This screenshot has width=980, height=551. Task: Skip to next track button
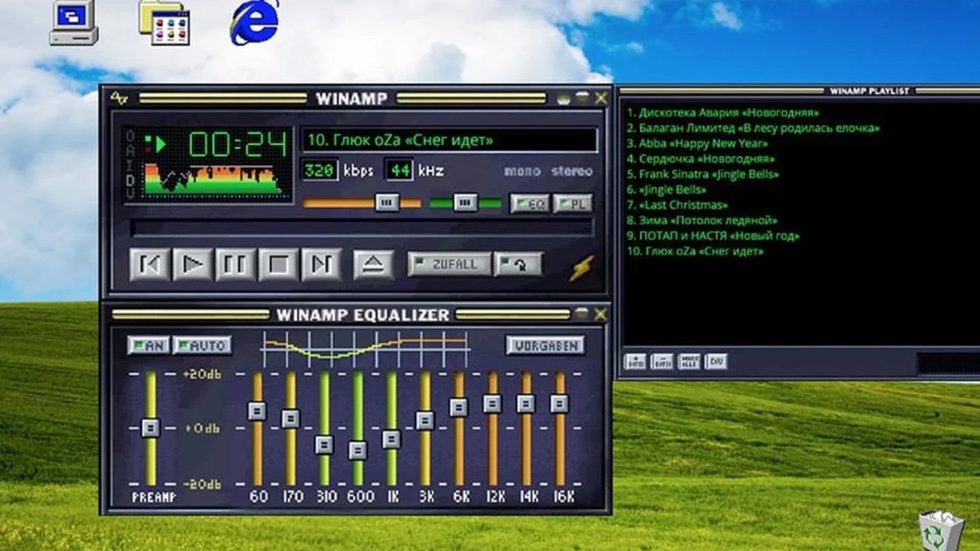[x=321, y=265]
